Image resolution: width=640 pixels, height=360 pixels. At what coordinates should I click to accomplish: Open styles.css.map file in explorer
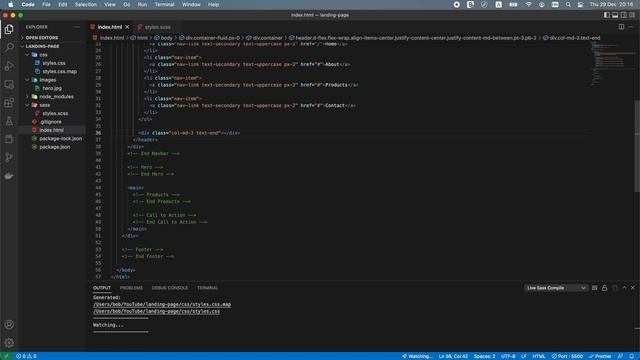(x=60, y=71)
